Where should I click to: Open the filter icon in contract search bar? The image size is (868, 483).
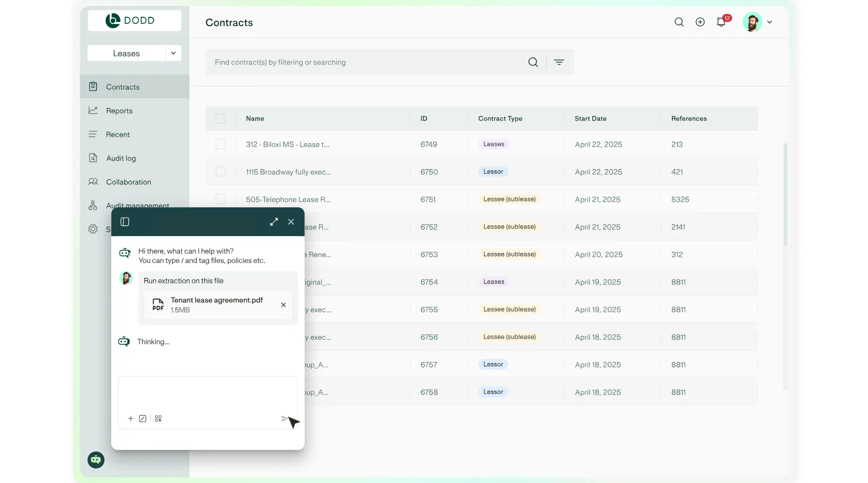point(559,62)
